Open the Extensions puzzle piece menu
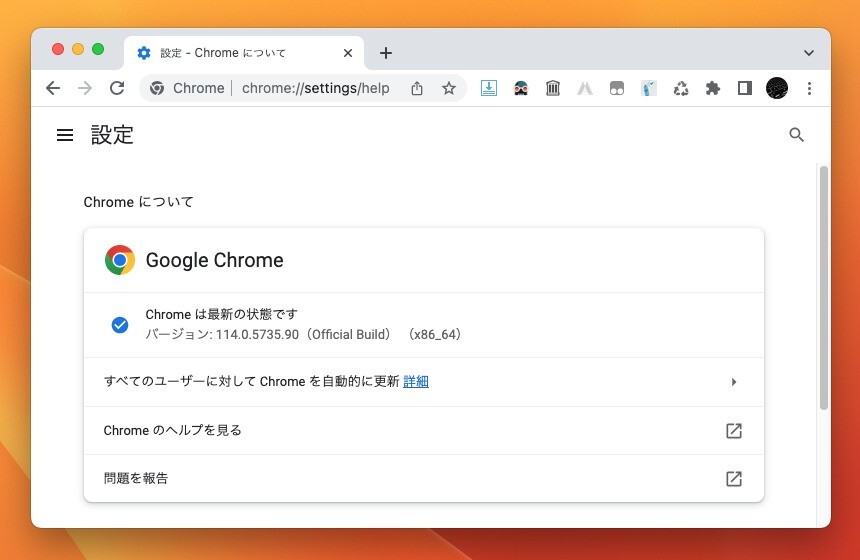The width and height of the screenshot is (860, 560). (x=712, y=88)
